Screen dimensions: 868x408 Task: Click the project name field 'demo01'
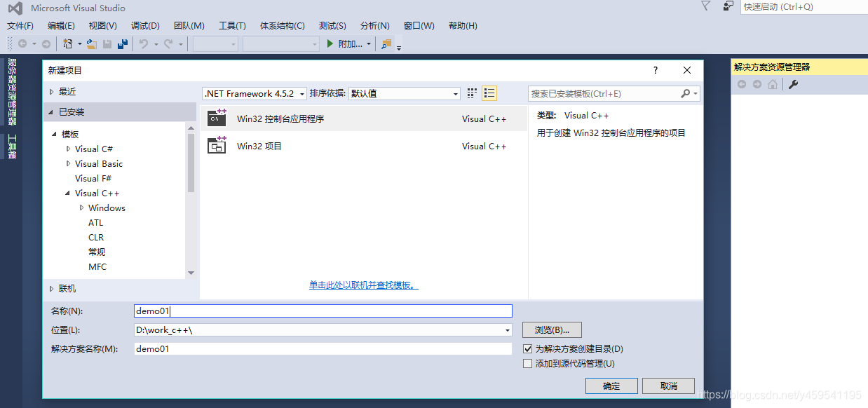pyautogui.click(x=323, y=311)
